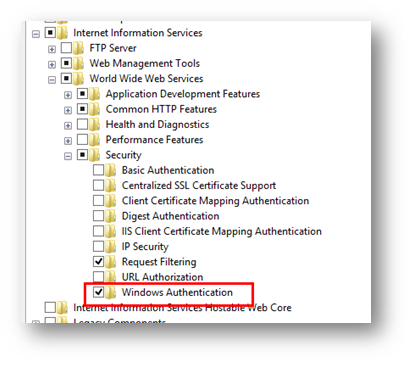This screenshot has width=413, height=365.
Task: Toggle the Web Management Tools checkbox
Action: (x=66, y=63)
